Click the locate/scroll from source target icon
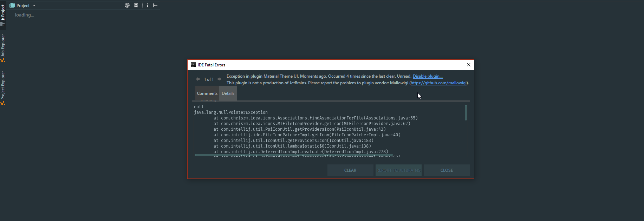Screen dimensions: 644x221 [x=127, y=5]
